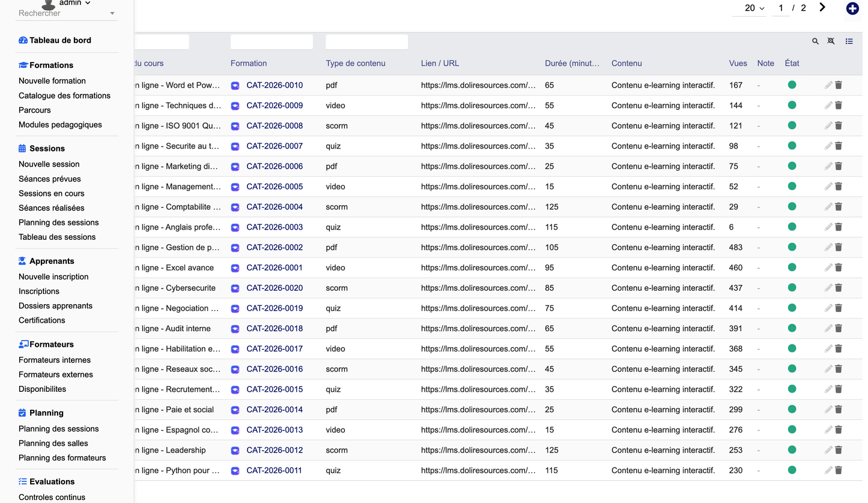Select Tableau de bord in sidebar
The height and width of the screenshot is (503, 868).
[x=60, y=40]
